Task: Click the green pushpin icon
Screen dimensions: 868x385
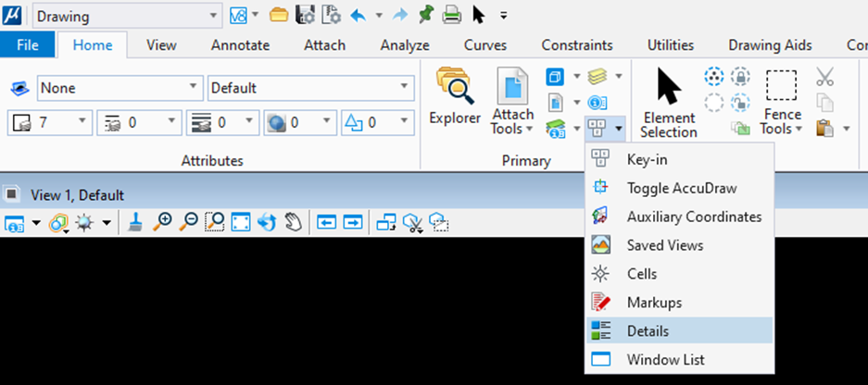Action: 426,15
